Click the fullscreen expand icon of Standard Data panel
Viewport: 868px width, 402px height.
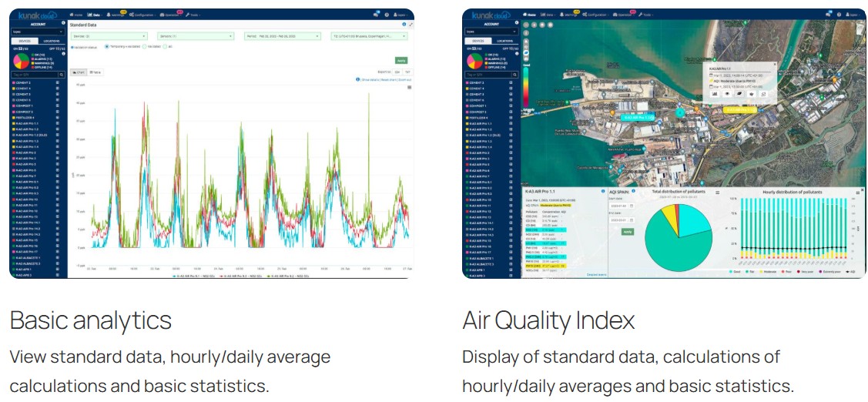tap(411, 25)
